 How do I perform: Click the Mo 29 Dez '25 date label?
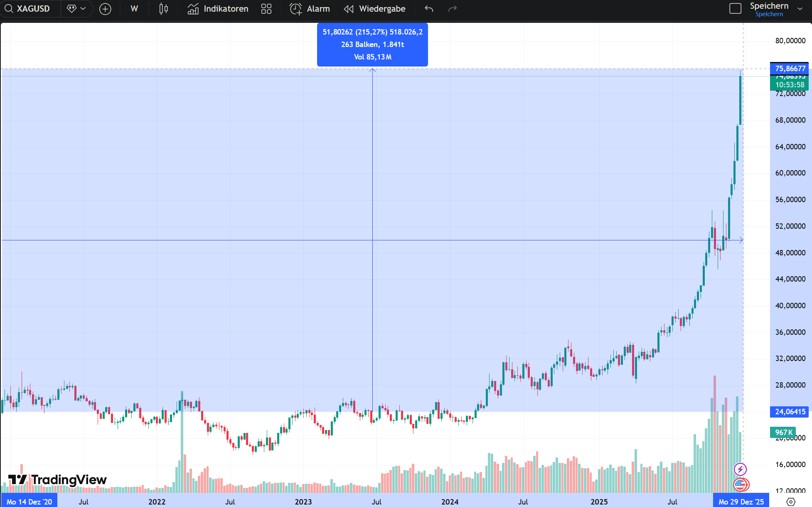(741, 502)
